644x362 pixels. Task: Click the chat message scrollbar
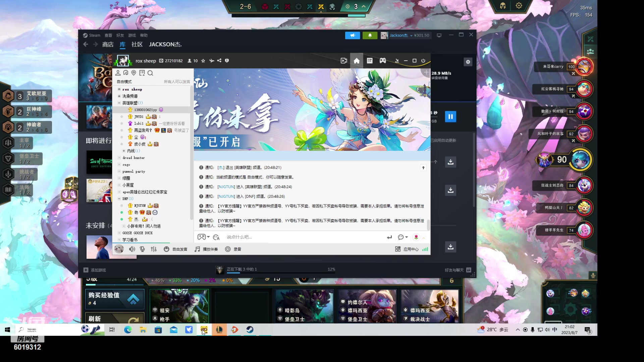coord(428,225)
